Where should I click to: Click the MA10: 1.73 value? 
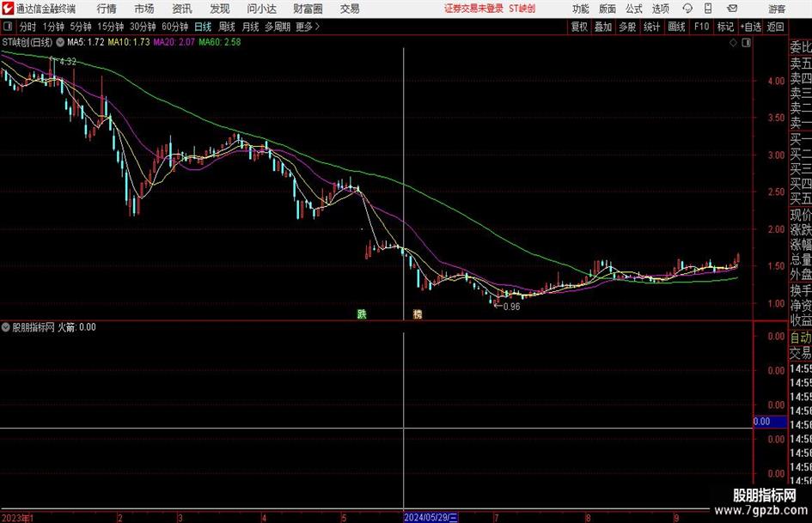128,42
